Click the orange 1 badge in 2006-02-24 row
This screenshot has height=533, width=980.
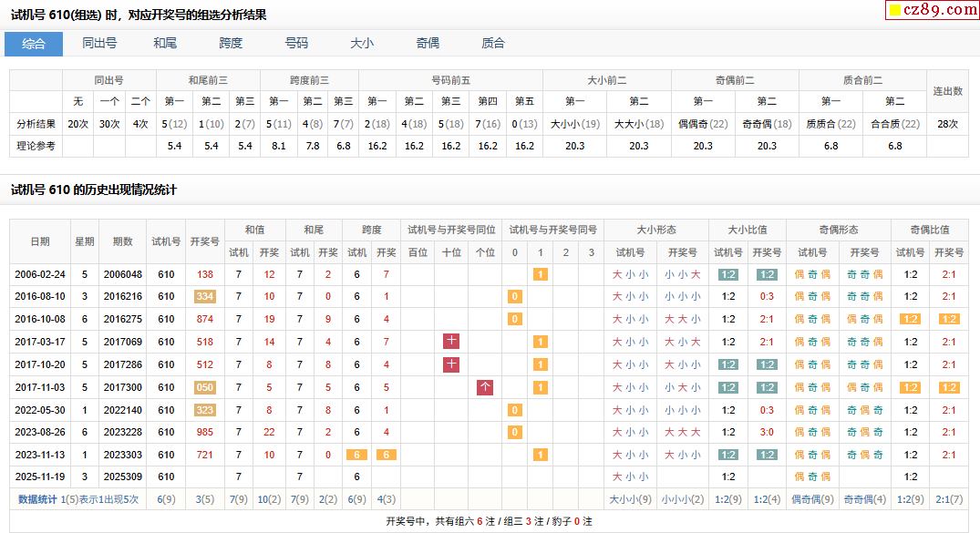pos(540,274)
